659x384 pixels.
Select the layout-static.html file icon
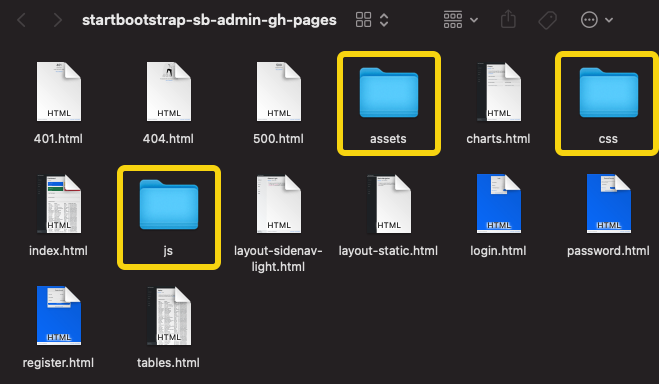[389, 204]
